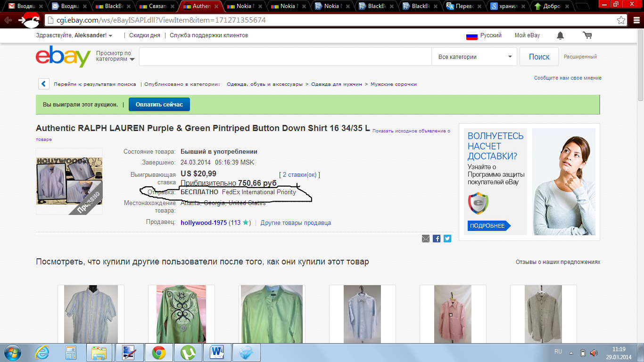Screen dimensions: 644x362
Task: Open the Windows Start button
Action: (14, 352)
